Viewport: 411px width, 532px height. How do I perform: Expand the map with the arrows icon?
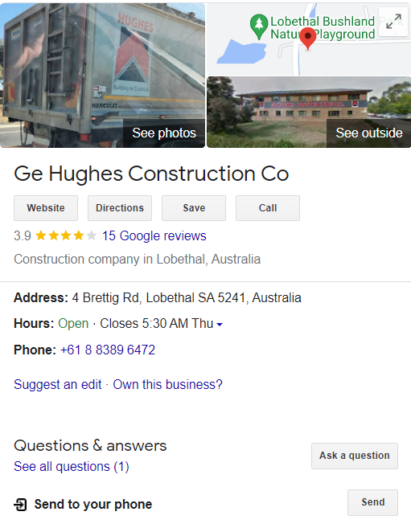tap(393, 22)
